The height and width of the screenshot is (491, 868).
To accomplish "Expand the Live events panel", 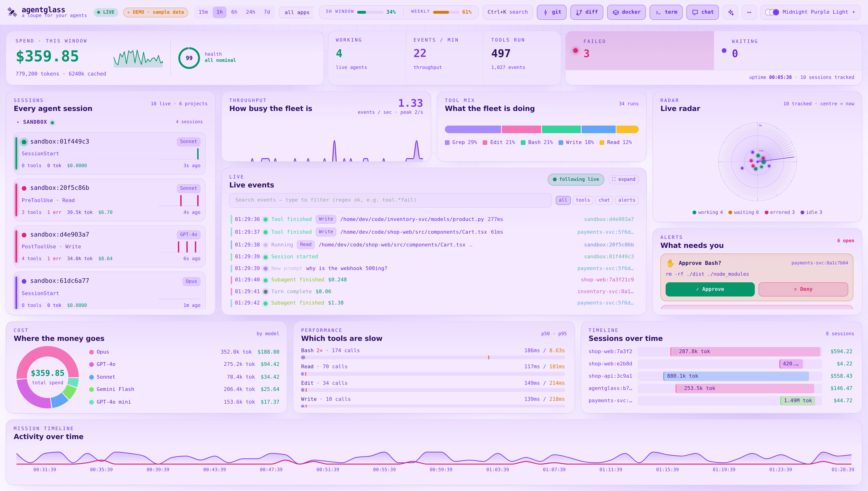I will click(624, 179).
